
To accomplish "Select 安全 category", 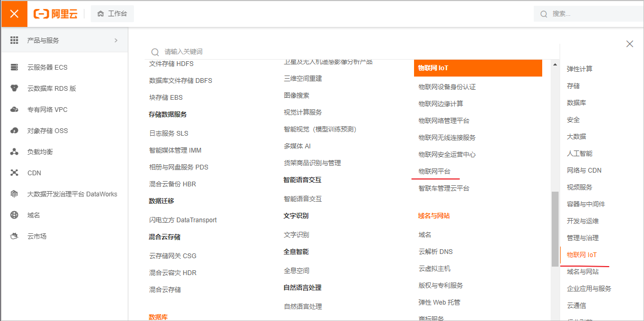I will [x=573, y=119].
